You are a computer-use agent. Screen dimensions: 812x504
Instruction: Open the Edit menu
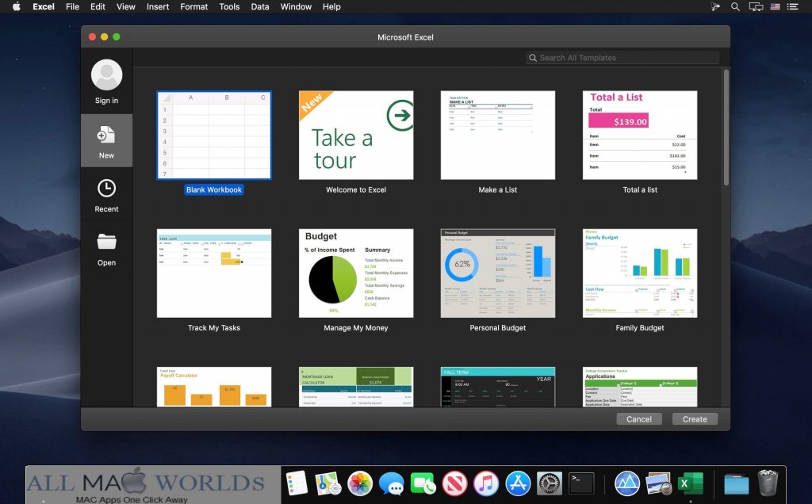[98, 6]
